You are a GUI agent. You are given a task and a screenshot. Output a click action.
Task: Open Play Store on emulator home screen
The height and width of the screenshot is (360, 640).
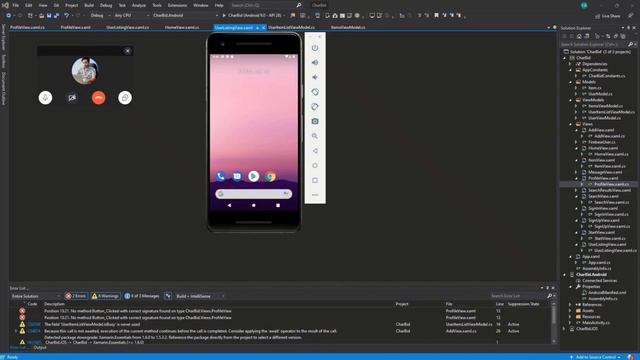click(253, 176)
